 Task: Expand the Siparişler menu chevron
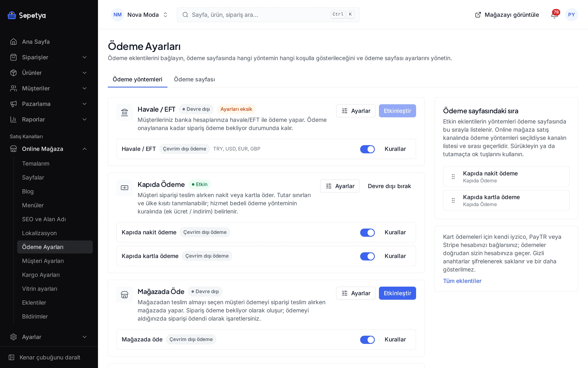tap(85, 57)
